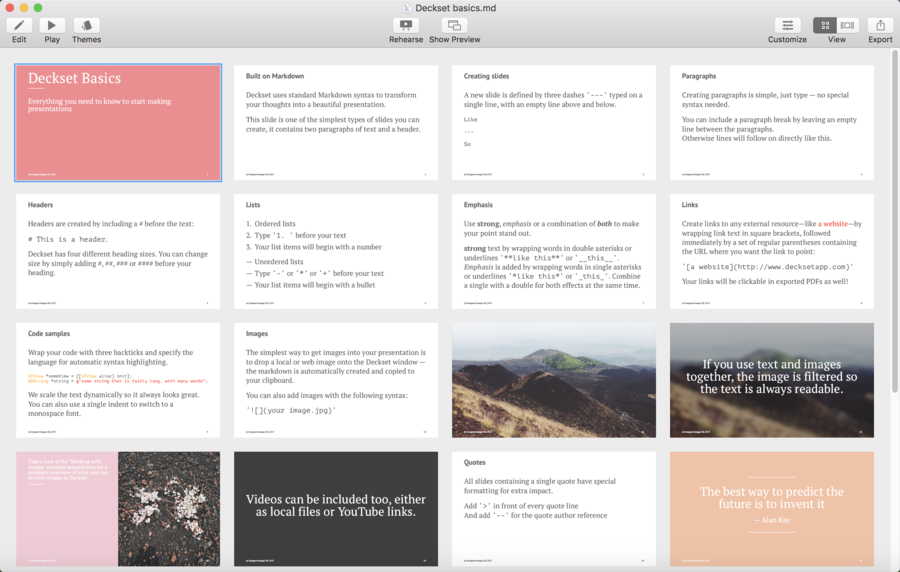Viewport: 900px width, 572px height.
Task: Click the Edit pencil icon
Action: [19, 25]
